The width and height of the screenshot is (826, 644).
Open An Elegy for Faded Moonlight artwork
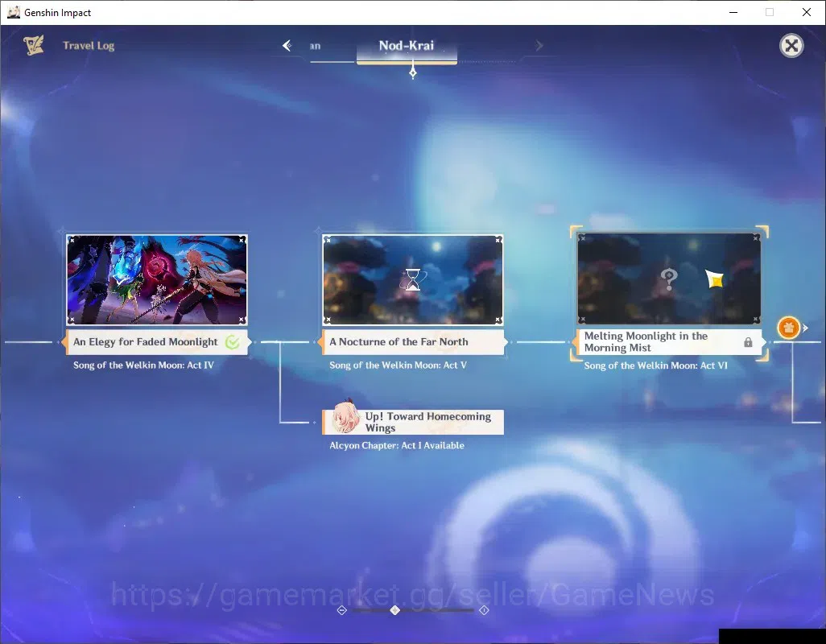pos(157,279)
